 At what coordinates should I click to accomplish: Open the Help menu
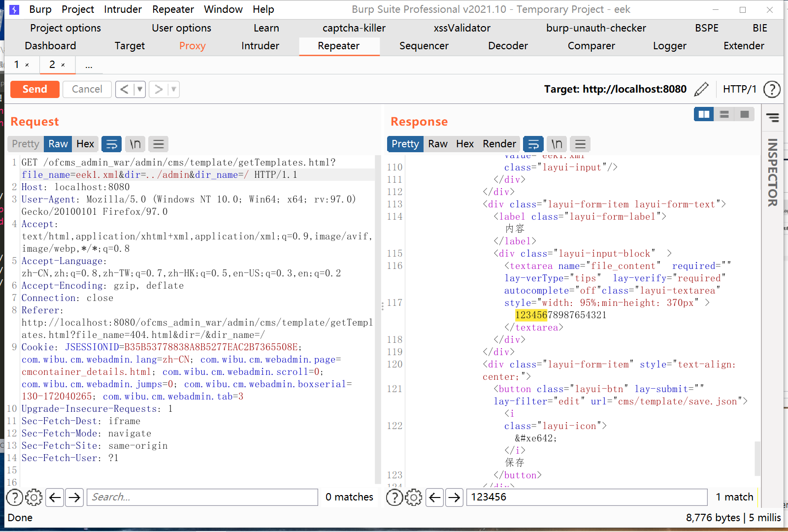(x=263, y=9)
